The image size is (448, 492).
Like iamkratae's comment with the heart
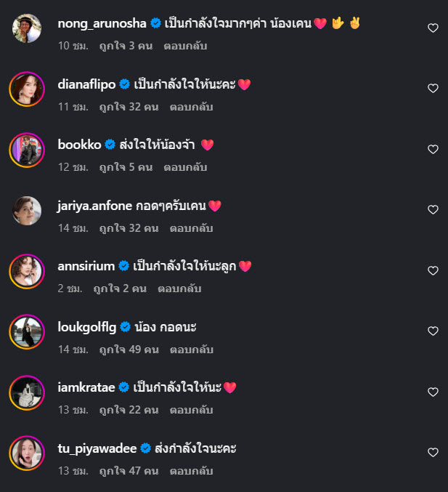(x=433, y=392)
